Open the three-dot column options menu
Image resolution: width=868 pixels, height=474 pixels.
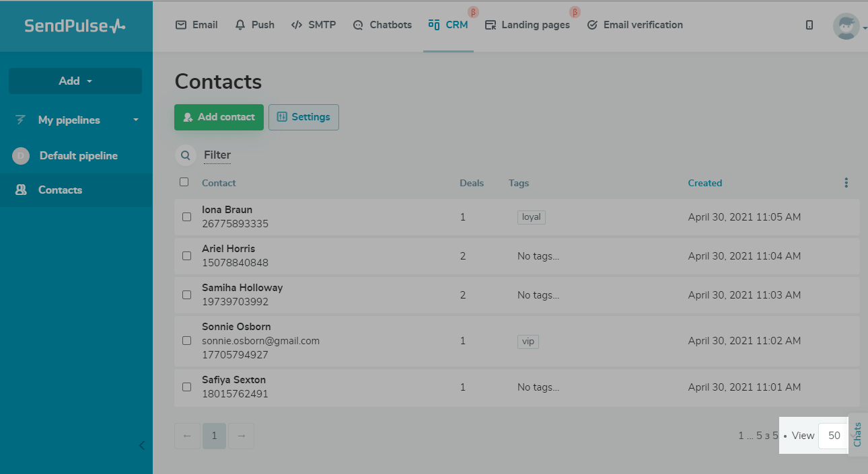[846, 183]
